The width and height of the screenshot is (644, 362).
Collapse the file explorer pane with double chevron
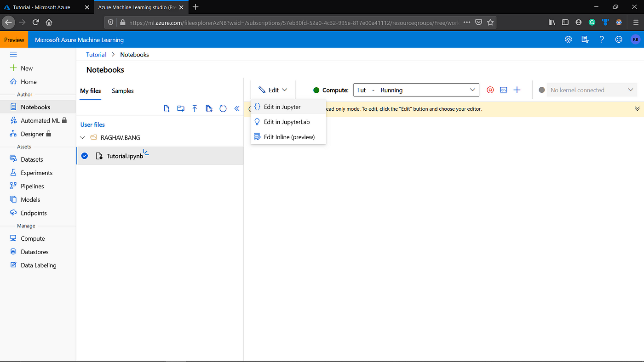click(237, 108)
